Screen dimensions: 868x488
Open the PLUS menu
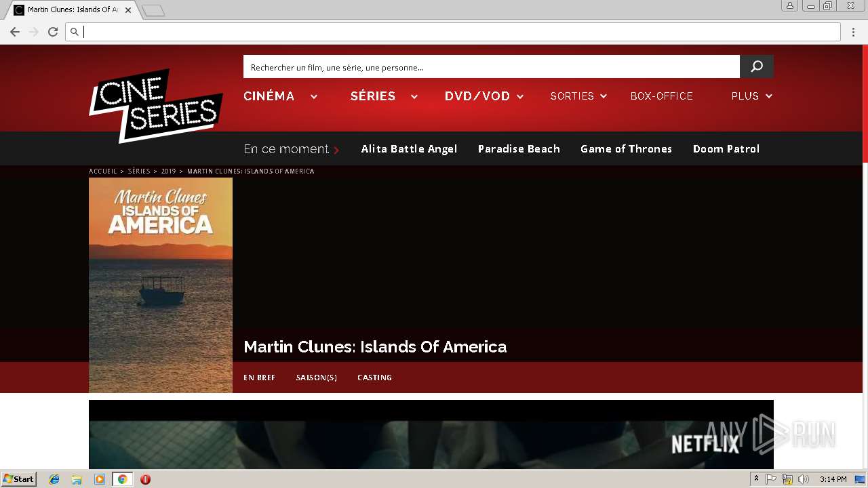click(x=745, y=96)
